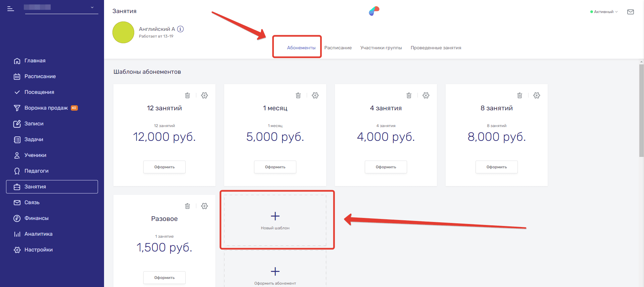
Task: Select the Проведенные занятия tab
Action: pyautogui.click(x=436, y=48)
